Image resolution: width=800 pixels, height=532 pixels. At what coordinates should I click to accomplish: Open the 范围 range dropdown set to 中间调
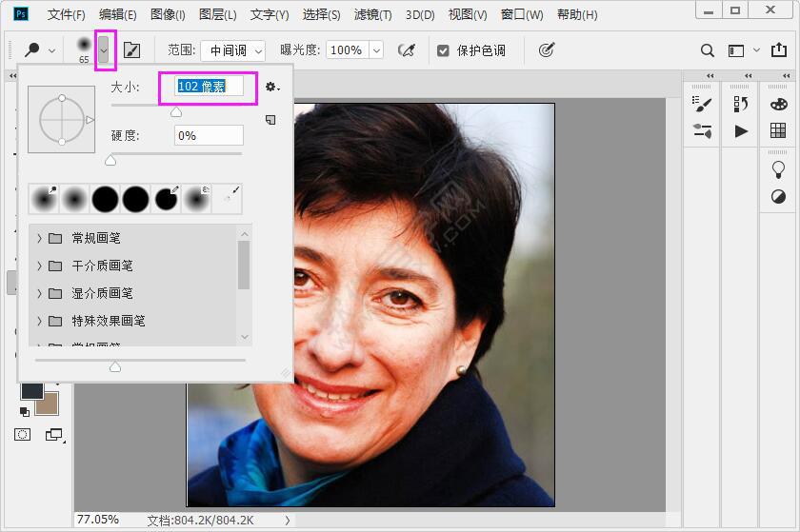point(232,50)
